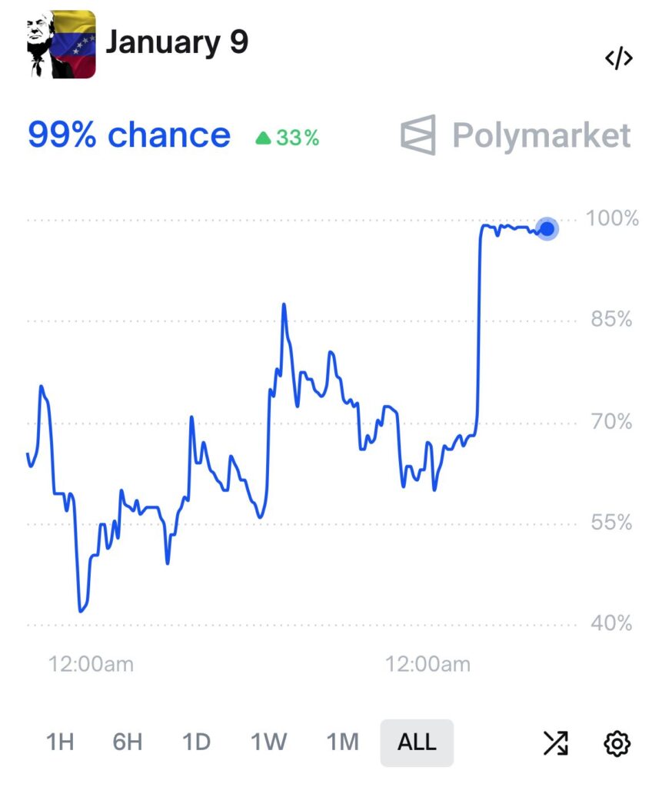
Task: Click the first 12:00am axis label
Action: point(91,664)
